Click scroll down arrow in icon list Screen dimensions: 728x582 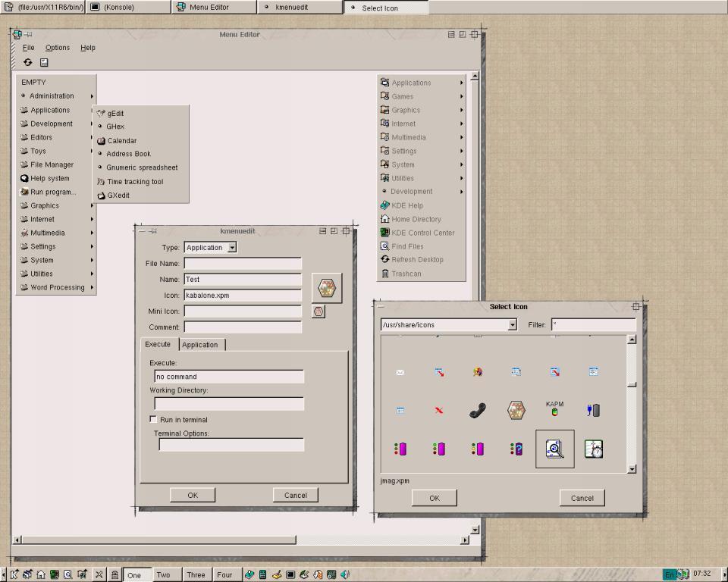coord(632,469)
